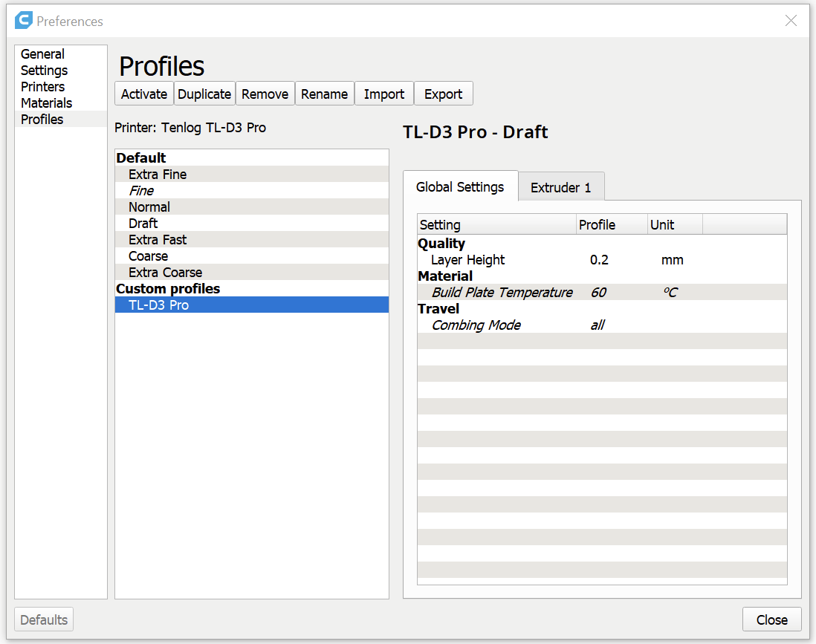Select Profiles in the left sidebar
The image size is (816, 644).
tap(61, 119)
